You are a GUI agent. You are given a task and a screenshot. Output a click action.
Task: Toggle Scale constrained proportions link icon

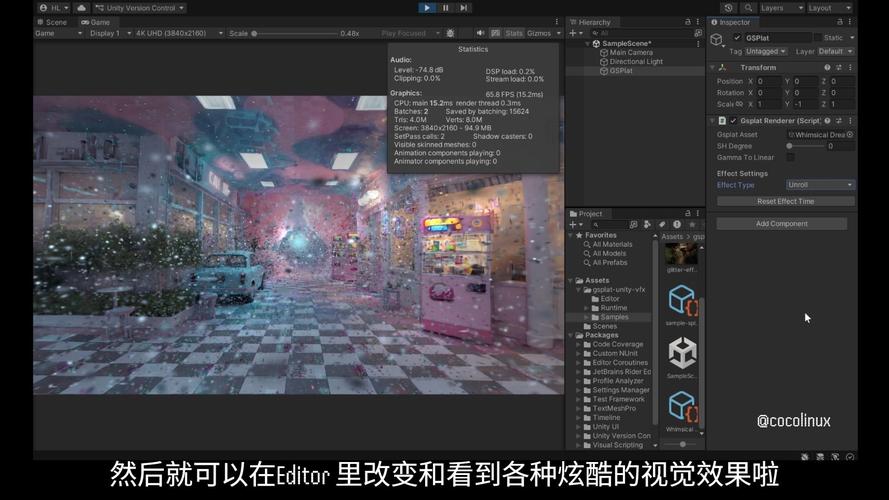click(739, 104)
